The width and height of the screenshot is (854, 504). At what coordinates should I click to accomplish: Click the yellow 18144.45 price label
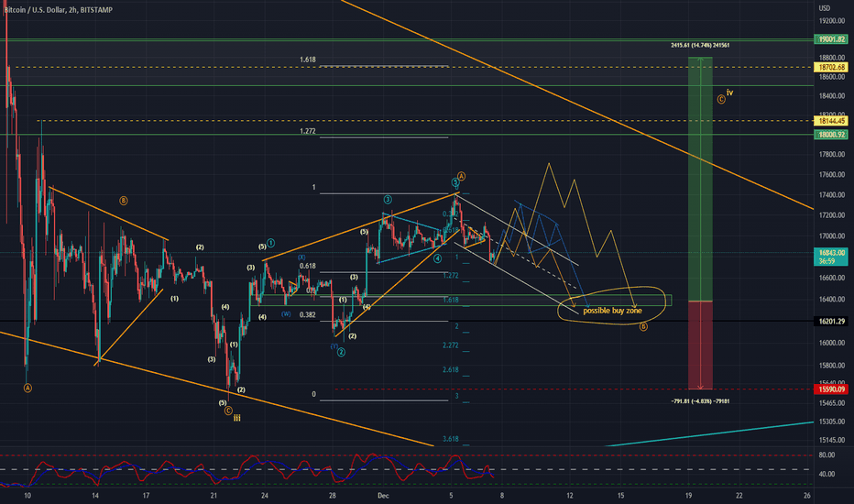pos(831,121)
